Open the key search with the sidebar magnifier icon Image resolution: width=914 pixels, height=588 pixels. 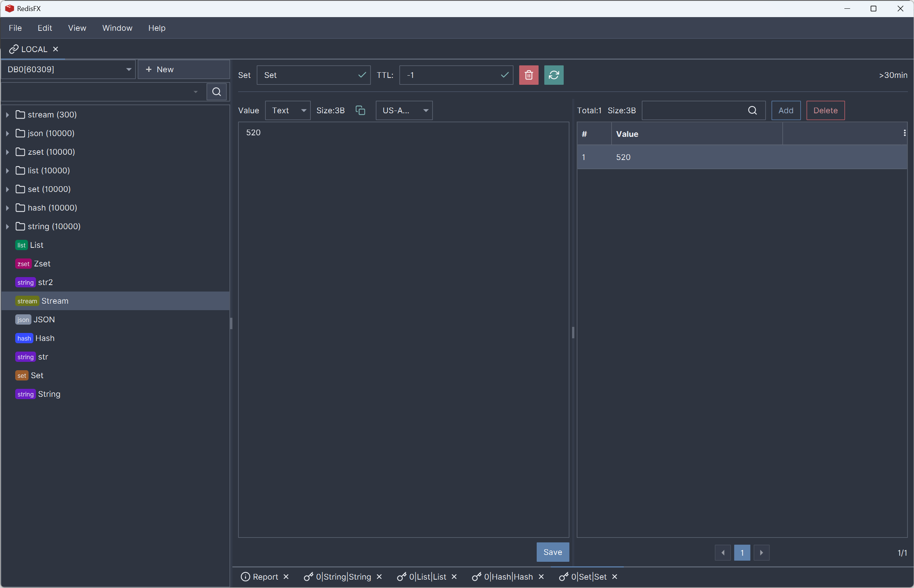point(216,92)
